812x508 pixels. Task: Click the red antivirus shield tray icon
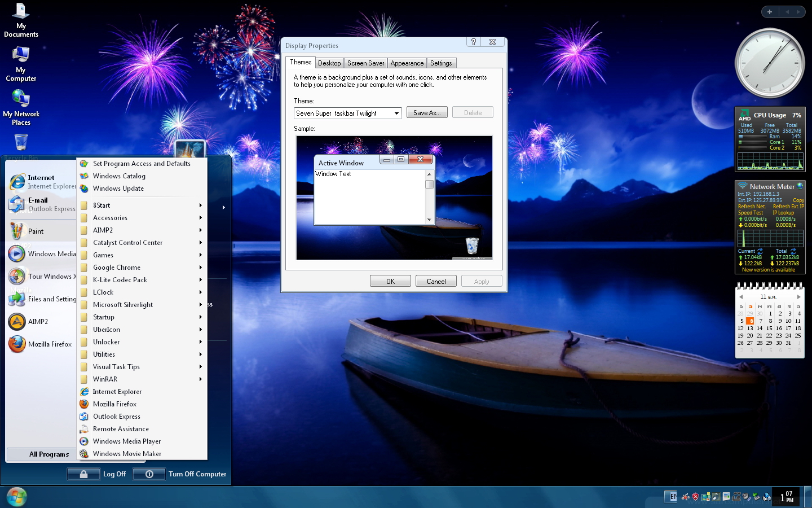[695, 497]
